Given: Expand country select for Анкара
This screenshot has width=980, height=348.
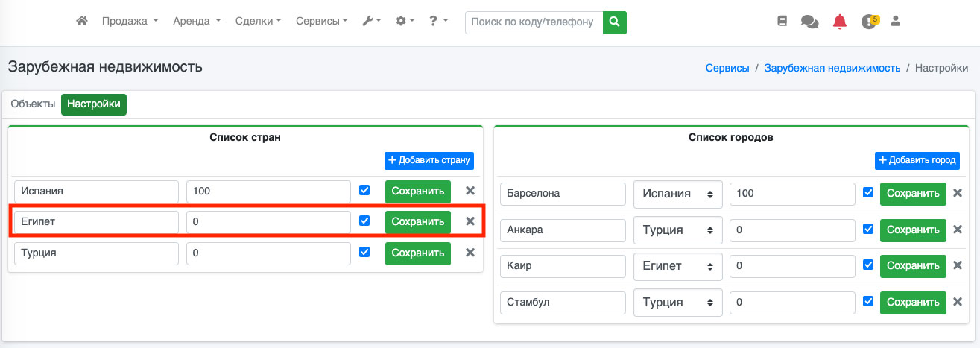Looking at the screenshot, I should tap(677, 230).
